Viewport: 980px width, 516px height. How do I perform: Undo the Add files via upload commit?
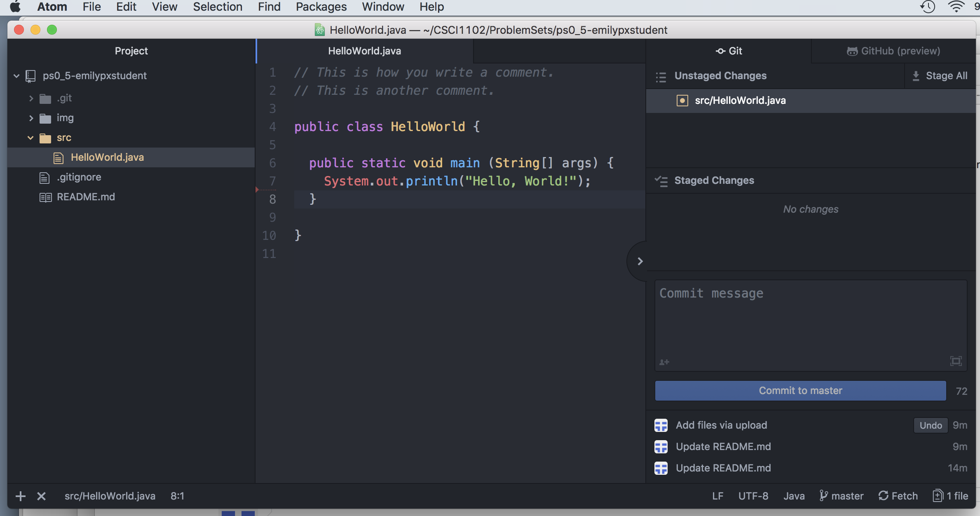930,425
